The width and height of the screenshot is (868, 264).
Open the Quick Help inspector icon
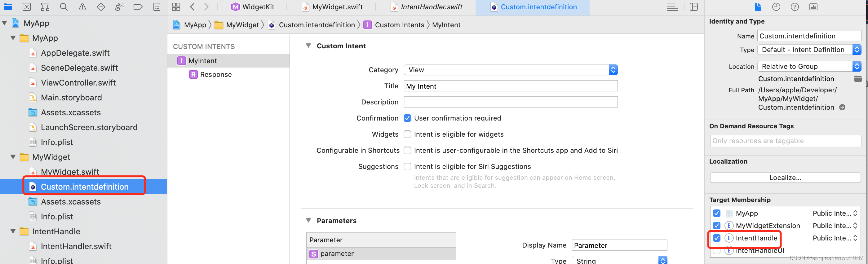click(x=795, y=7)
